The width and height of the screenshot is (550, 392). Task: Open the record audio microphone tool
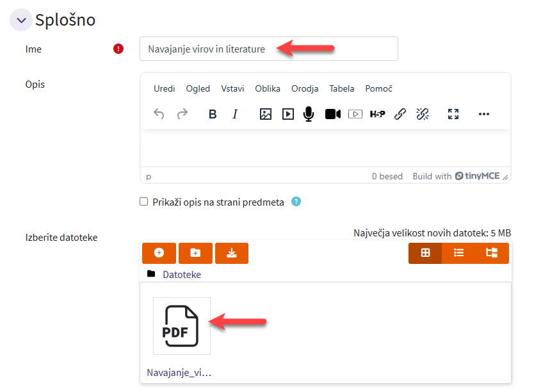pyautogui.click(x=309, y=114)
